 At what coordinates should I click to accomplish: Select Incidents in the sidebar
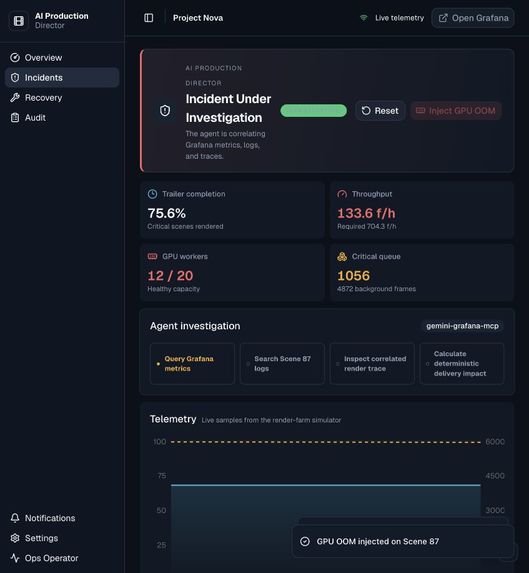pyautogui.click(x=62, y=77)
